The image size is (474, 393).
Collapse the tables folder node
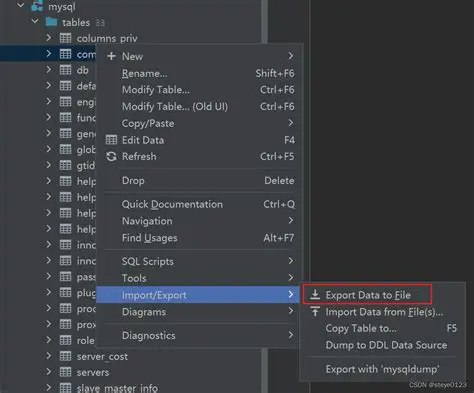tap(35, 22)
